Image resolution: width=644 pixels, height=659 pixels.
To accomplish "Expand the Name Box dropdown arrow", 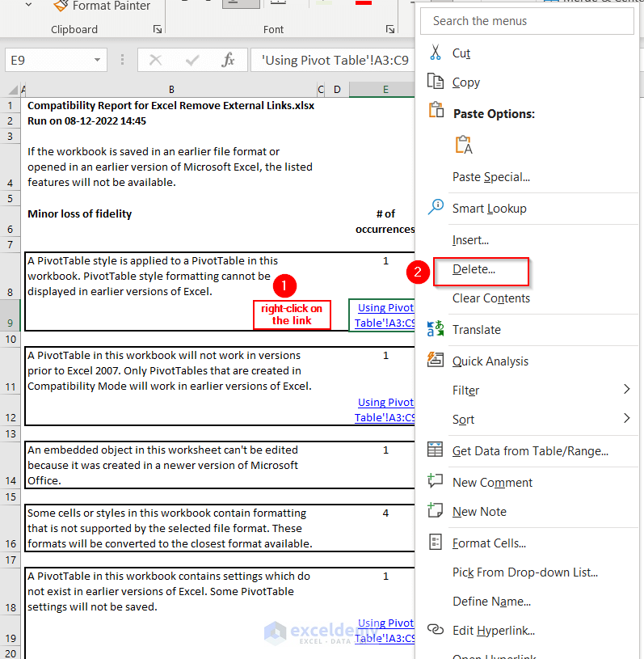I will [x=97, y=60].
